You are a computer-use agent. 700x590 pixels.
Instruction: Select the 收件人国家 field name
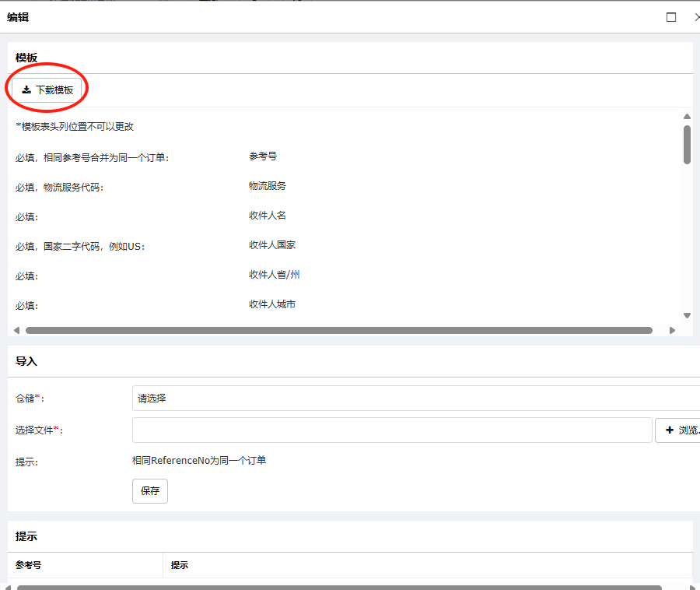coord(272,245)
